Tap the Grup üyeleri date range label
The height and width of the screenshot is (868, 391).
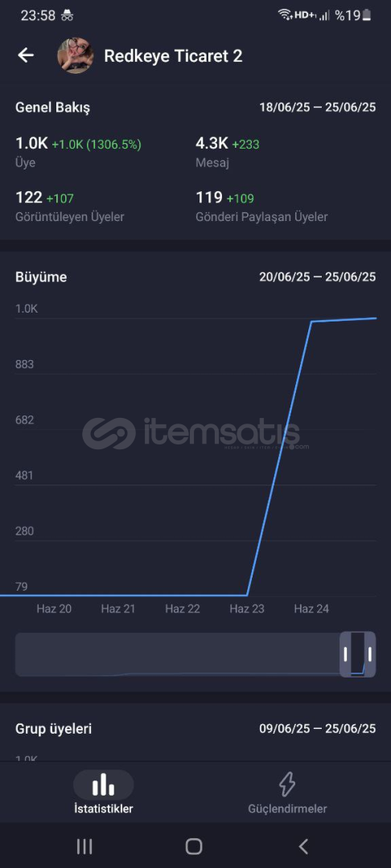coord(317,728)
